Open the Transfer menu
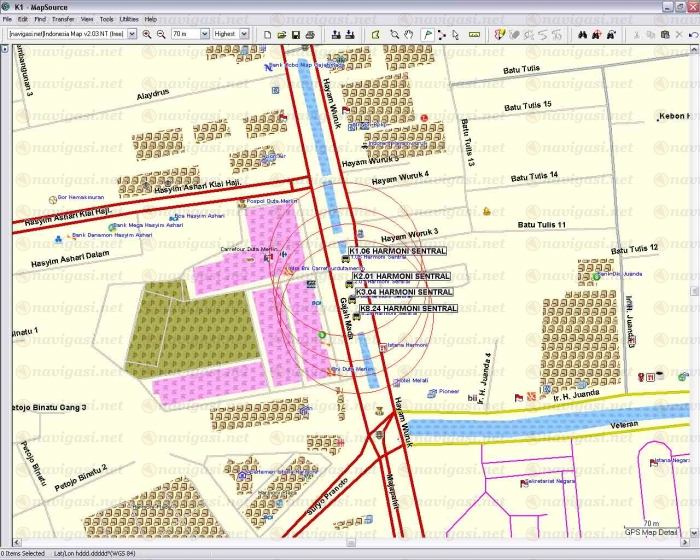 [x=63, y=19]
